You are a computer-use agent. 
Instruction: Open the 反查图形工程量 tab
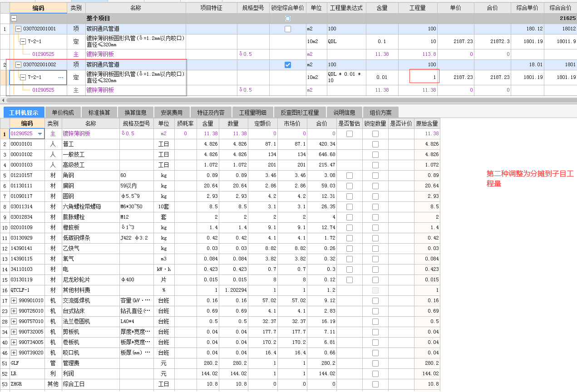click(300, 113)
